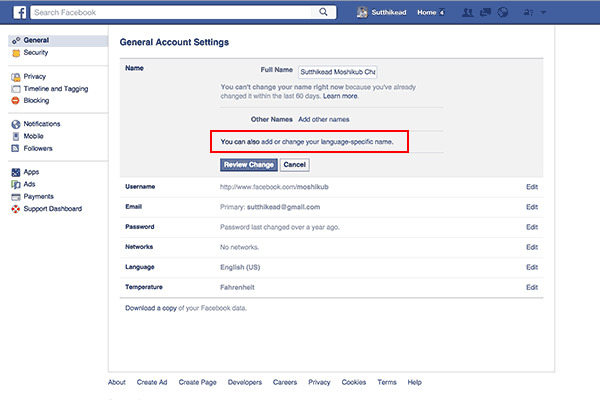The height and width of the screenshot is (400, 600).
Task: Open notifications globe icon
Action: coord(503,12)
